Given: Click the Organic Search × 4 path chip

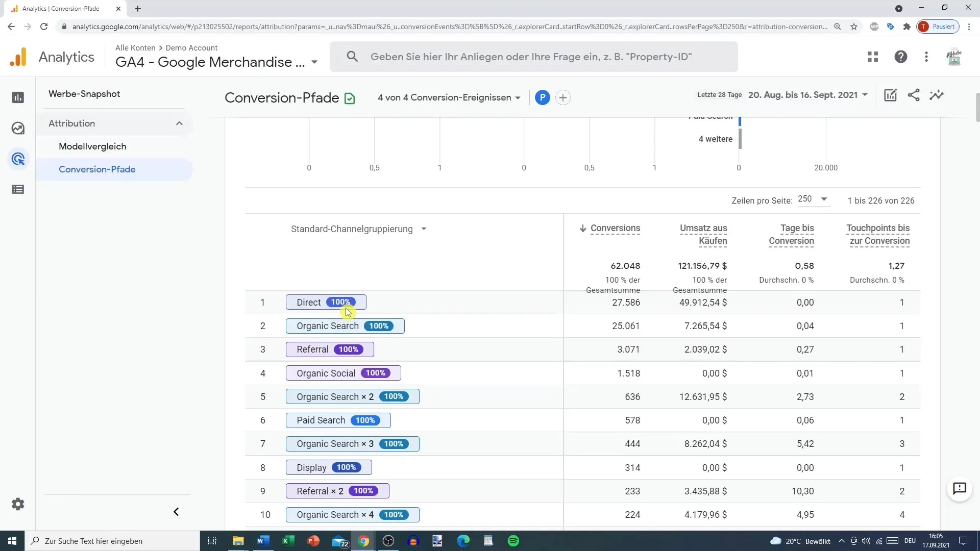Looking at the screenshot, I should (x=353, y=515).
